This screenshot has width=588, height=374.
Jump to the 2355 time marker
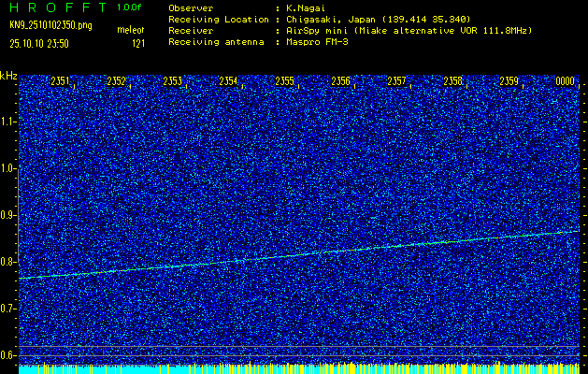[x=285, y=81]
